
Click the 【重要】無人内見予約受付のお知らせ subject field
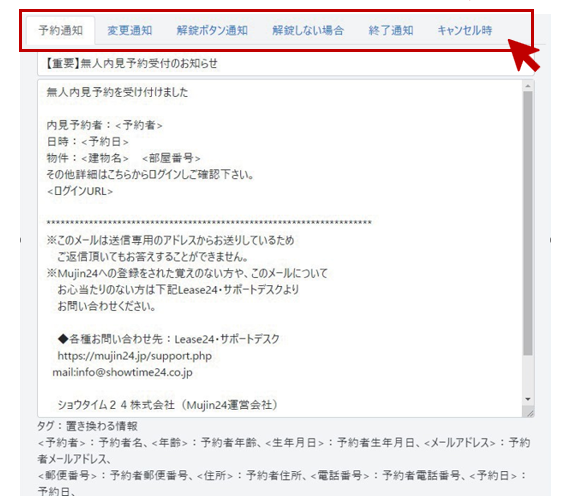pos(286,64)
